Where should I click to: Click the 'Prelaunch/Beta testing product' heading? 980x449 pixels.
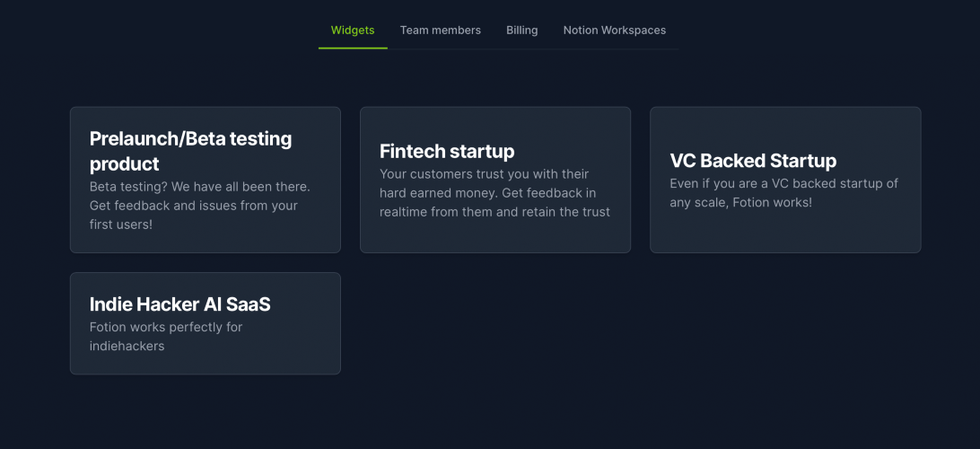coord(190,151)
